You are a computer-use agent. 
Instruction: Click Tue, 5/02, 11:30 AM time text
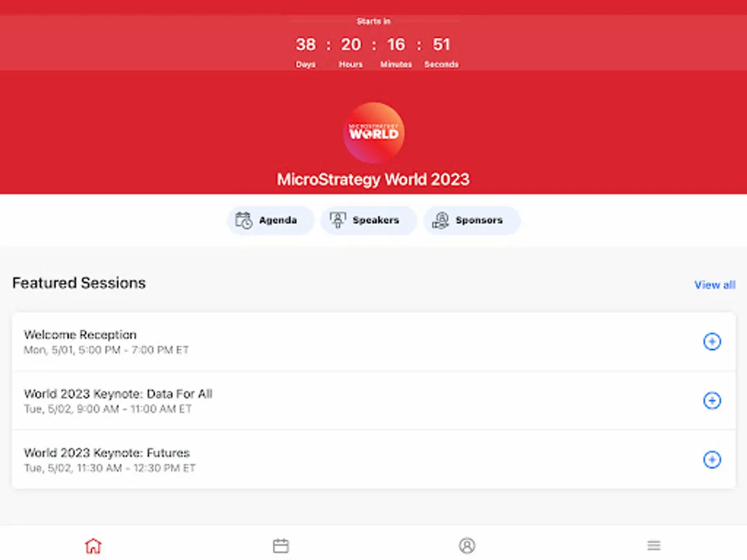(x=110, y=468)
